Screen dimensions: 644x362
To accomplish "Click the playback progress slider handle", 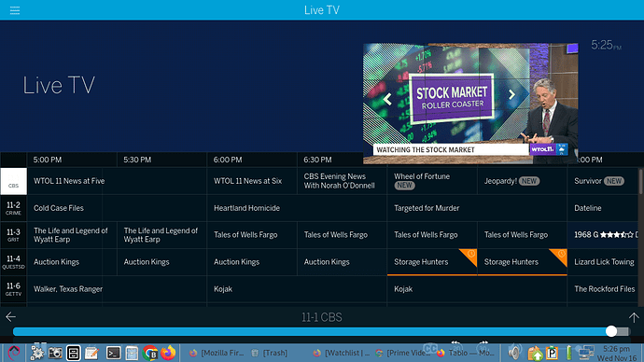I will point(611,331).
